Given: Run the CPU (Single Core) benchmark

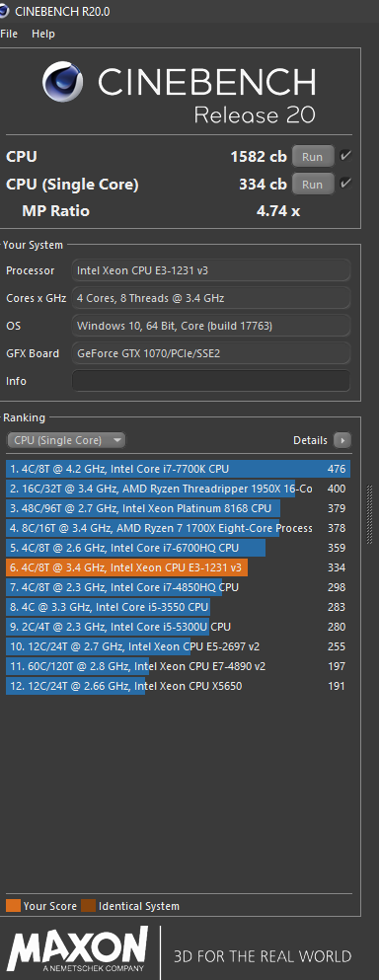Looking at the screenshot, I should tap(313, 185).
